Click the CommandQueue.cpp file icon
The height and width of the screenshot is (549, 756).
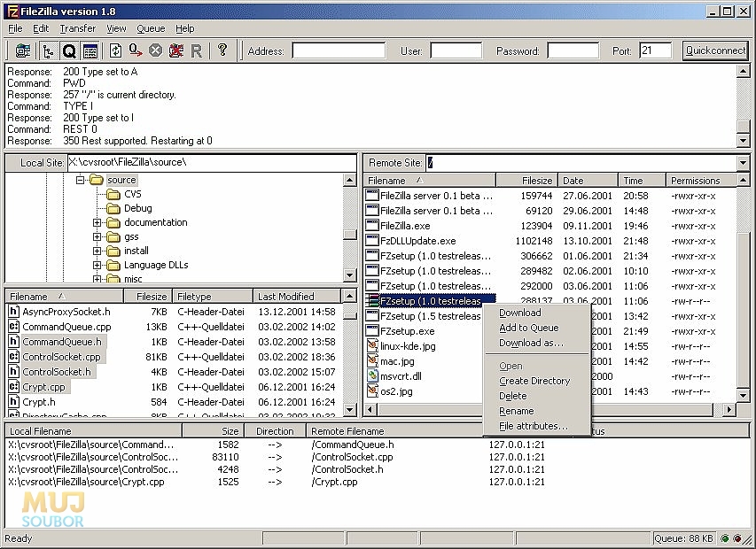(x=14, y=327)
